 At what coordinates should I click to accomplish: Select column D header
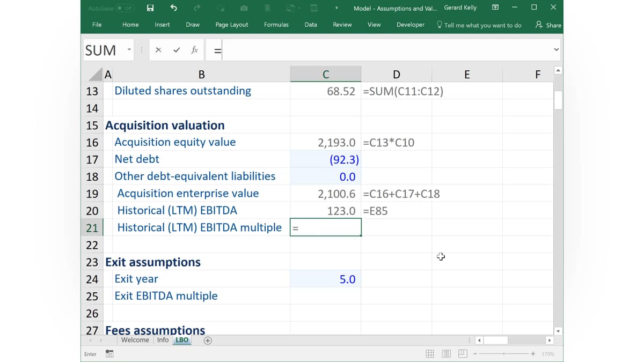[x=396, y=75]
